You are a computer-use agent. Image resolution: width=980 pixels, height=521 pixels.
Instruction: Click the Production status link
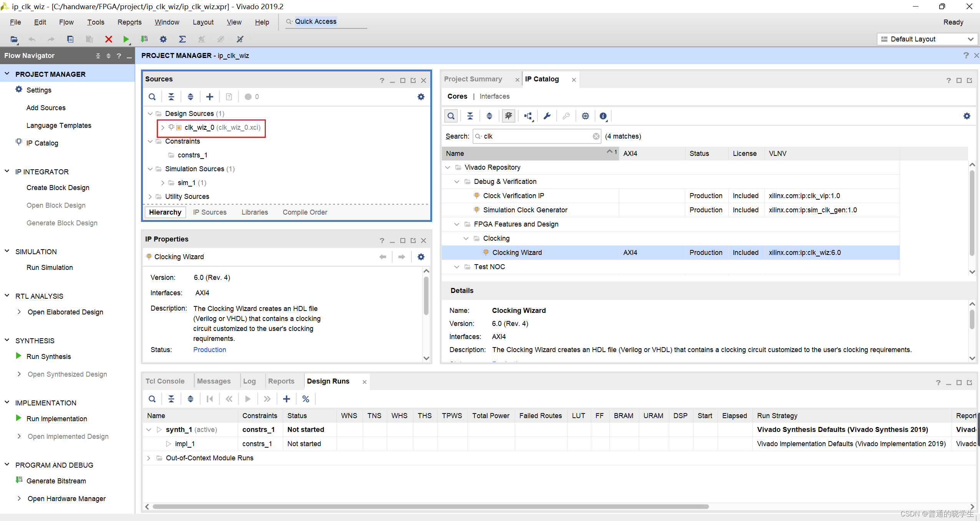tap(209, 350)
